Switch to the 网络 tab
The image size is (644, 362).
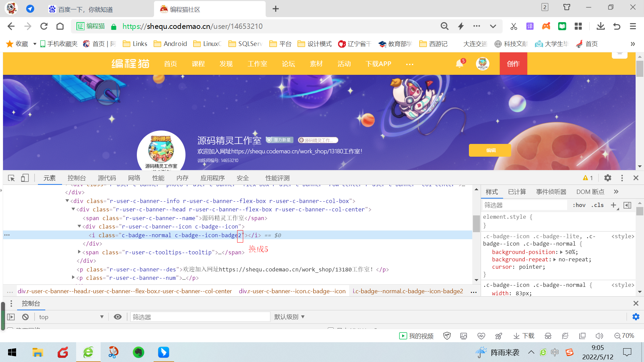pos(134,178)
